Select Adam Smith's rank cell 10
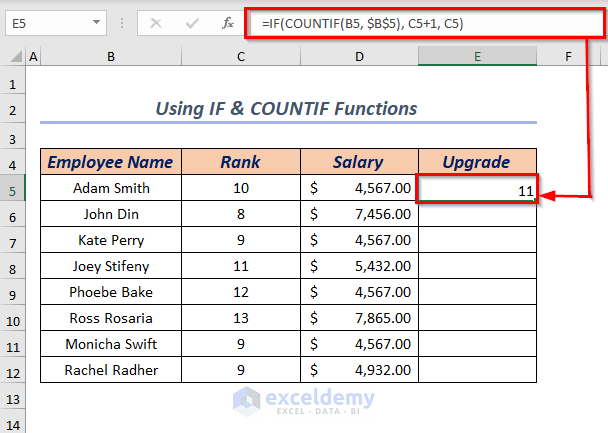Viewport: 608px width, 433px height. [241, 188]
